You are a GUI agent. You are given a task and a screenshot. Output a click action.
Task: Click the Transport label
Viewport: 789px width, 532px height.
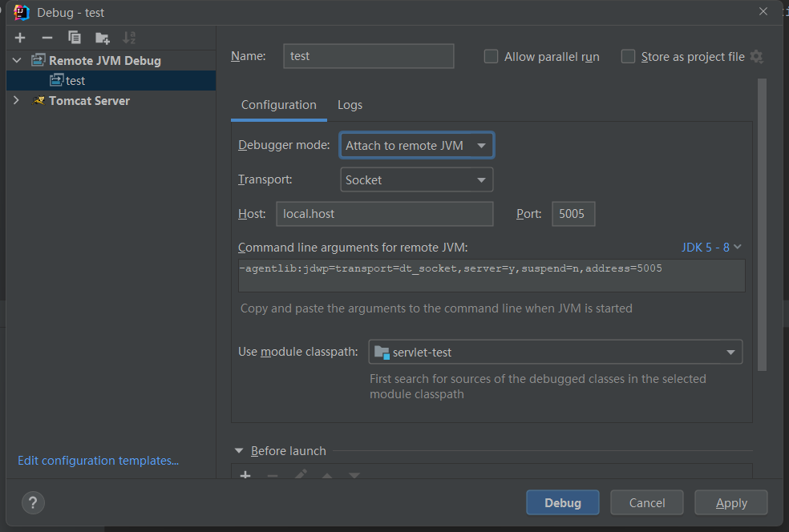tap(265, 179)
